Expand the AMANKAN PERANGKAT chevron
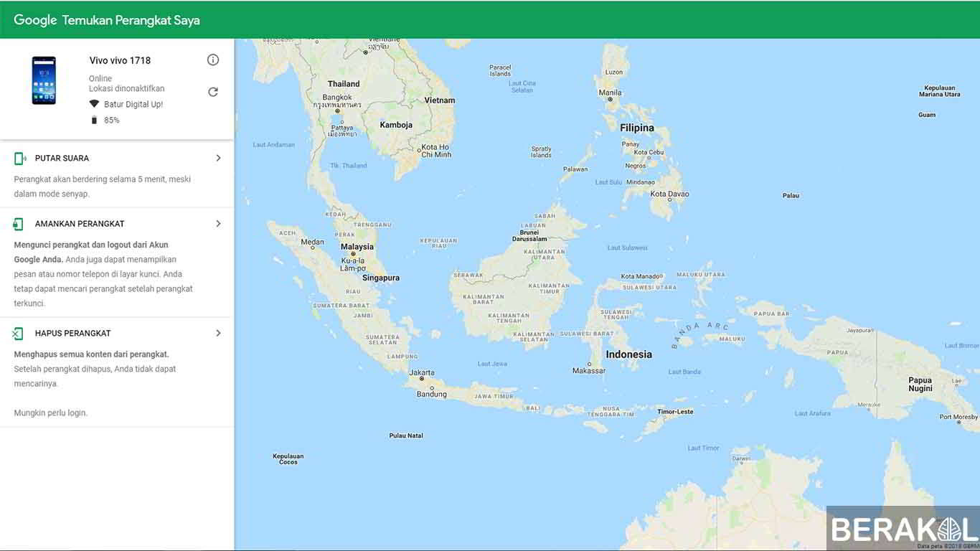 (219, 224)
